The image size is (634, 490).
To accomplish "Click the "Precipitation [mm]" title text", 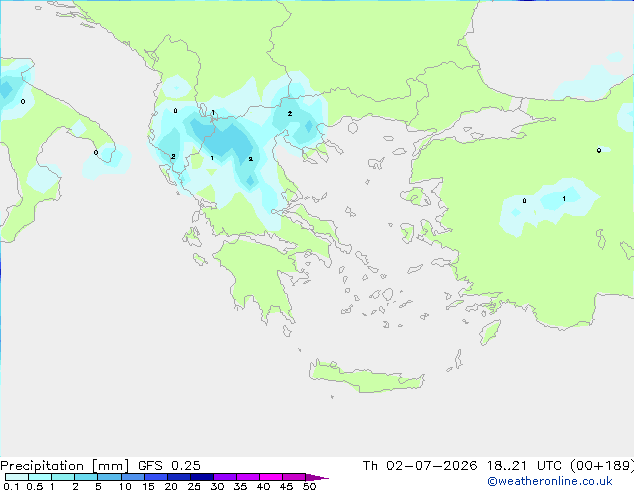I will click(x=64, y=466).
